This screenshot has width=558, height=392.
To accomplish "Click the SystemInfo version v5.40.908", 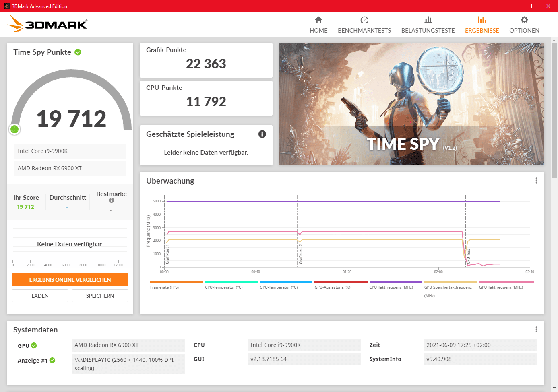I will coord(480,359).
